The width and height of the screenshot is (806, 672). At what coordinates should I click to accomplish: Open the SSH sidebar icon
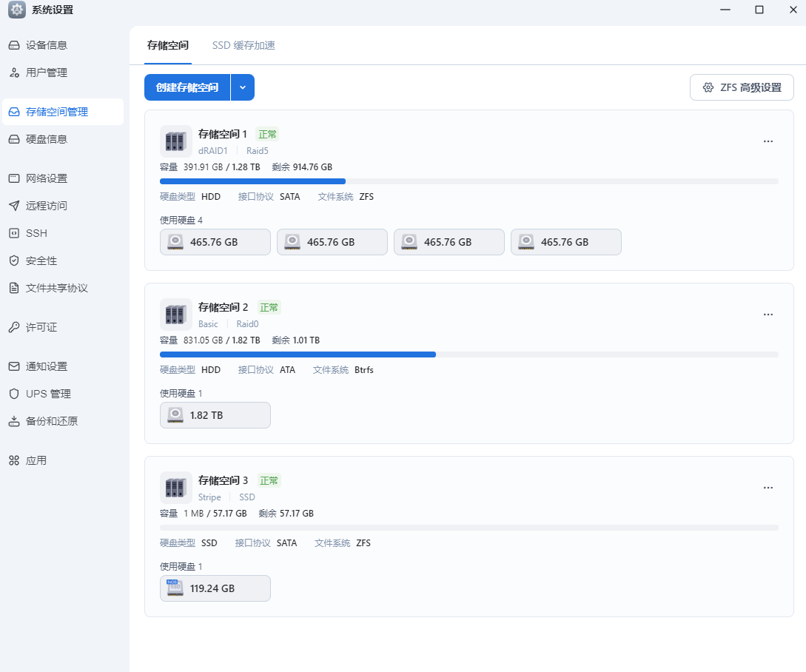coord(14,233)
